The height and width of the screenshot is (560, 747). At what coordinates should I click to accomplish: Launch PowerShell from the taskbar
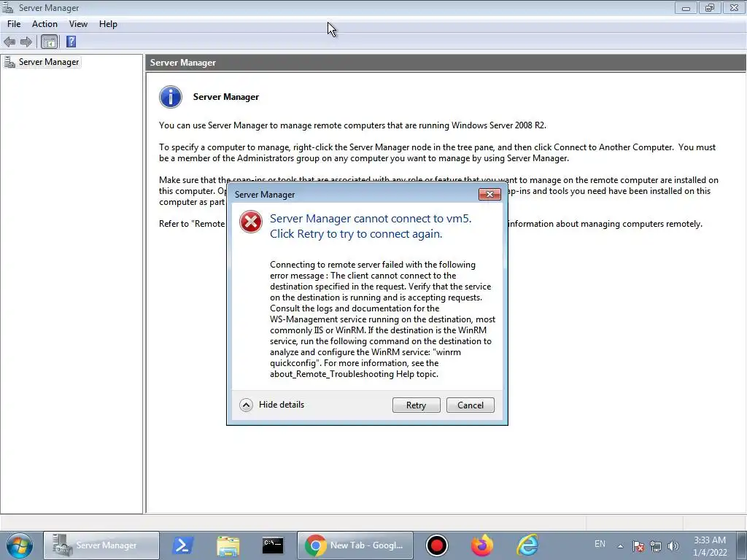[183, 545]
